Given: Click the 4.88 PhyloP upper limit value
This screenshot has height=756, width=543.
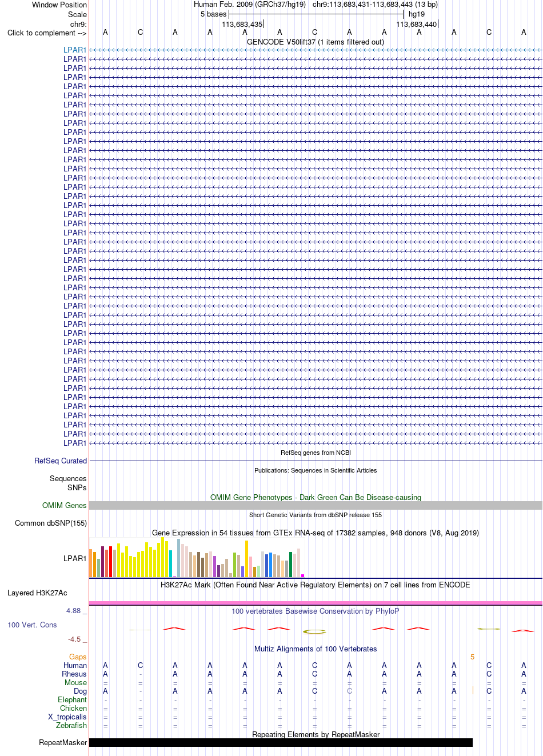Looking at the screenshot, I should coord(74,611).
